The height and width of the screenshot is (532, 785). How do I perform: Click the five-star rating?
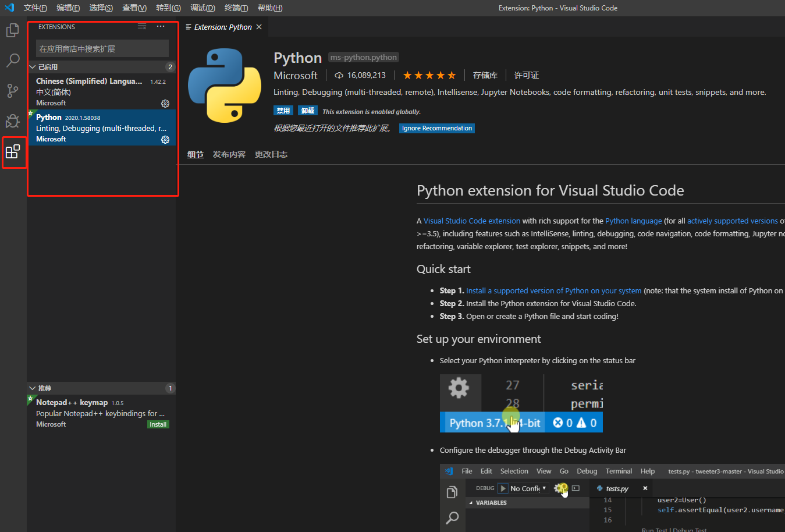click(429, 75)
